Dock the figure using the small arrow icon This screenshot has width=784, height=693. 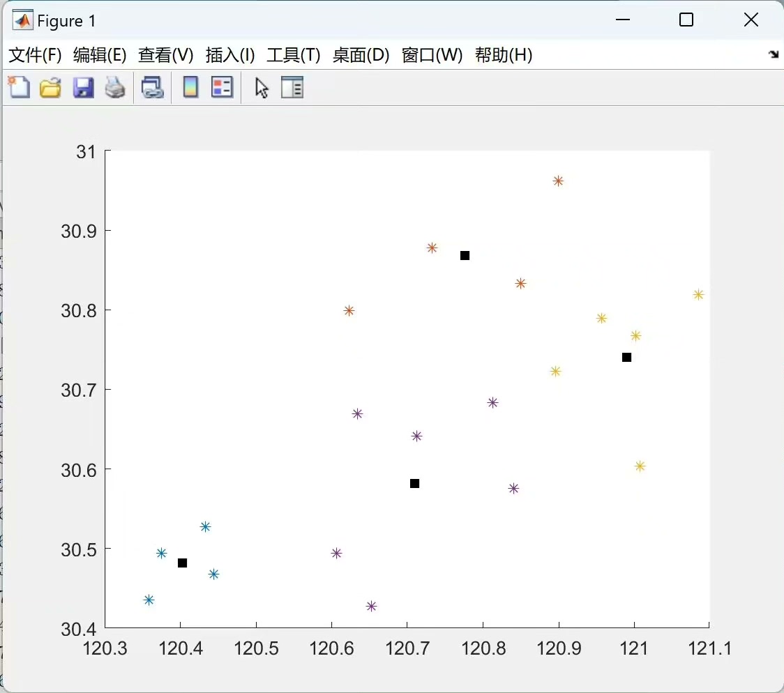tap(774, 54)
